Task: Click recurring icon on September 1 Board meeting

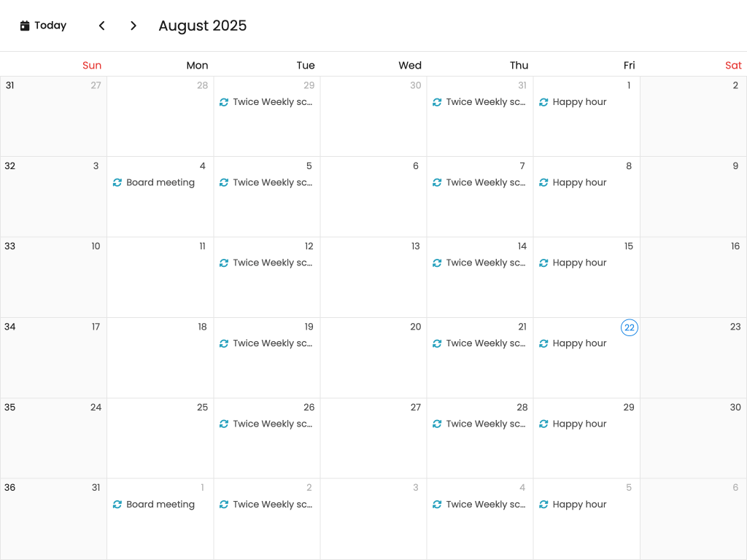Action: pos(117,505)
